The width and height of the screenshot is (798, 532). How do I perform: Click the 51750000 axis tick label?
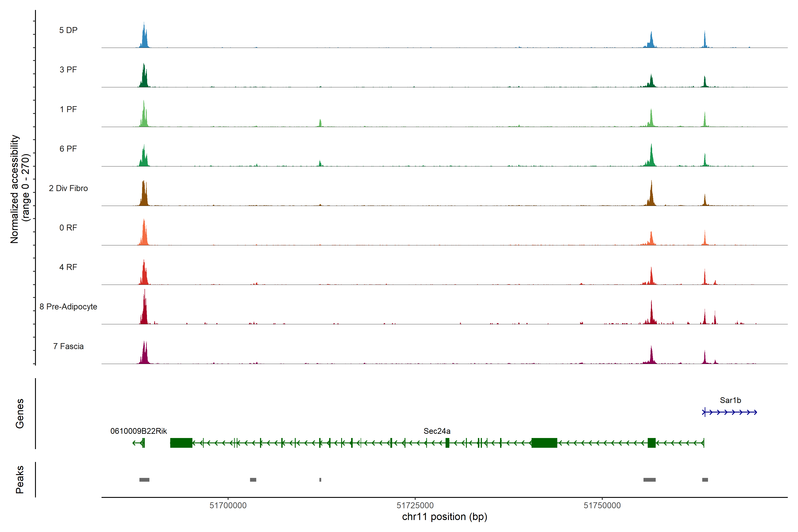click(602, 506)
